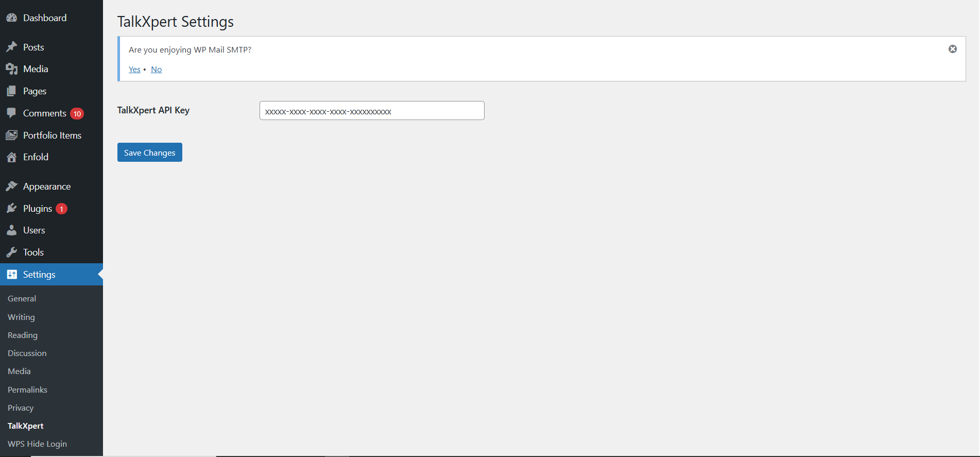Open WPS Hide Login submenu

click(37, 444)
